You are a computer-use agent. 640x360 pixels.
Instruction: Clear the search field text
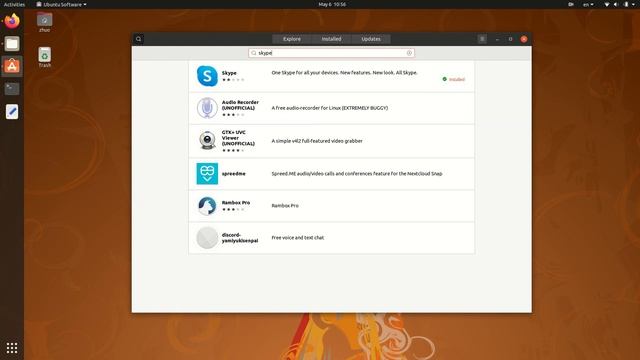(409, 53)
